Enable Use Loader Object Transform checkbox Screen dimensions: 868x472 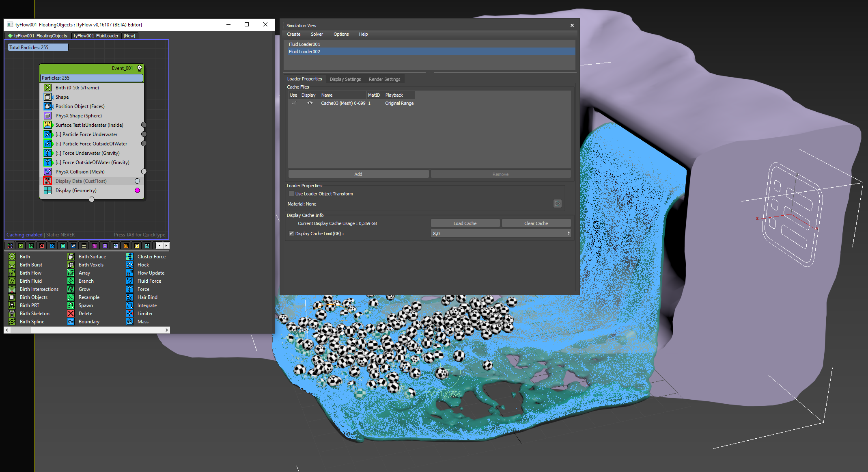[x=291, y=194]
